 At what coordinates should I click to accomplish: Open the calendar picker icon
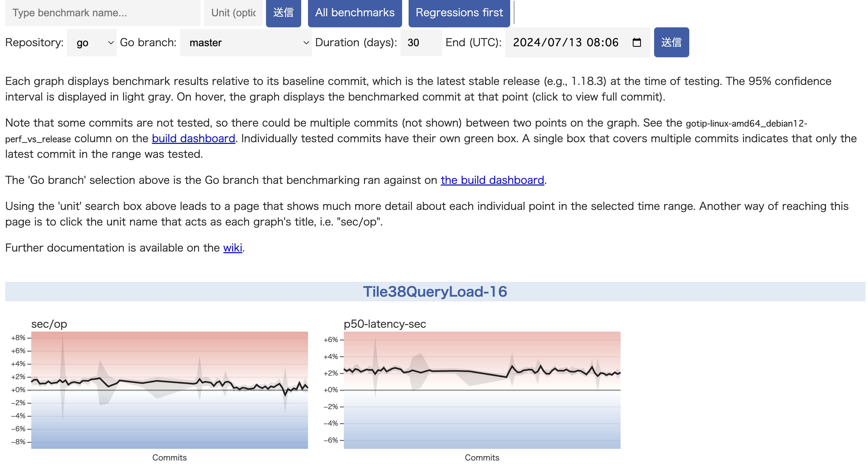point(636,42)
